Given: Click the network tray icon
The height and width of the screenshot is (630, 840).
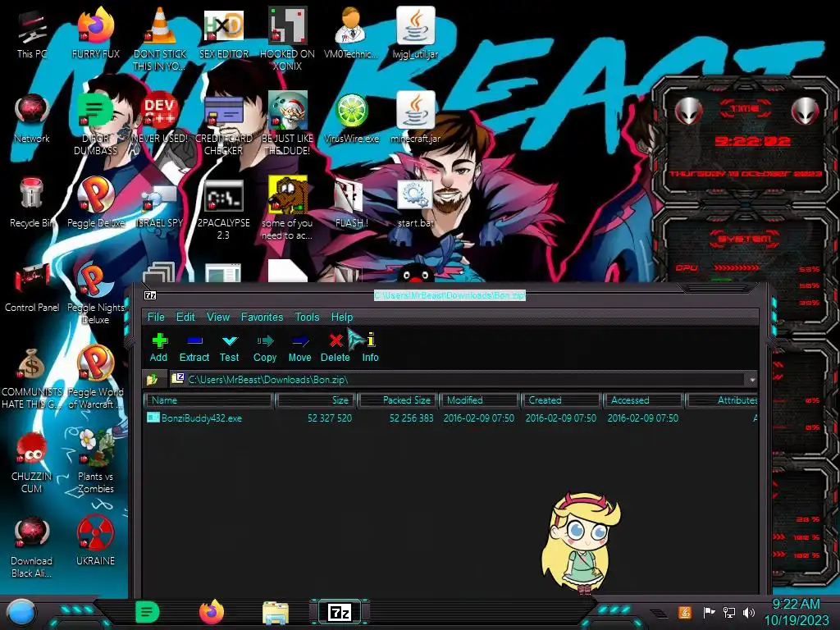Looking at the screenshot, I should [728, 612].
